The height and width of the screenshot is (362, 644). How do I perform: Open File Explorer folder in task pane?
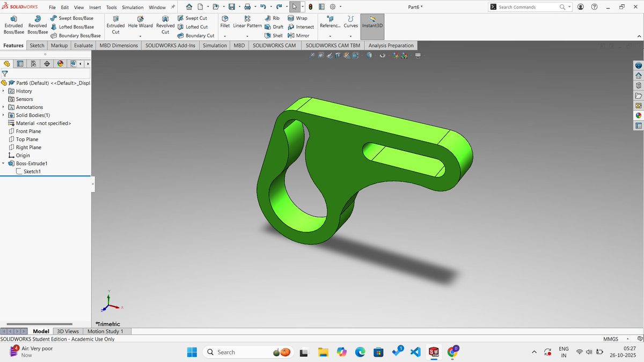[x=638, y=95]
